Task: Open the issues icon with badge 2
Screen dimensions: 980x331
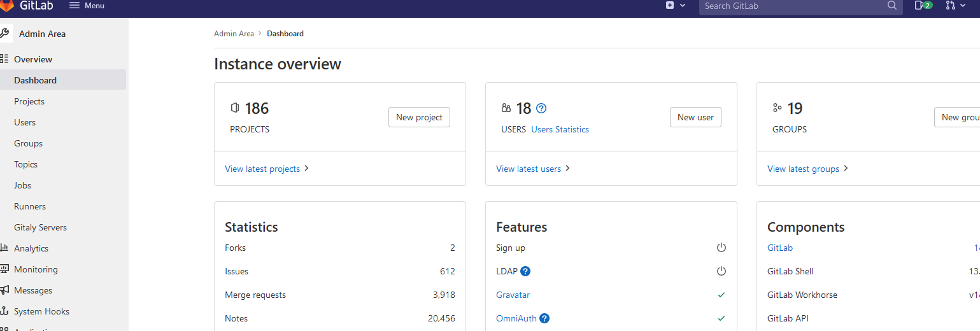Action: coord(923,6)
